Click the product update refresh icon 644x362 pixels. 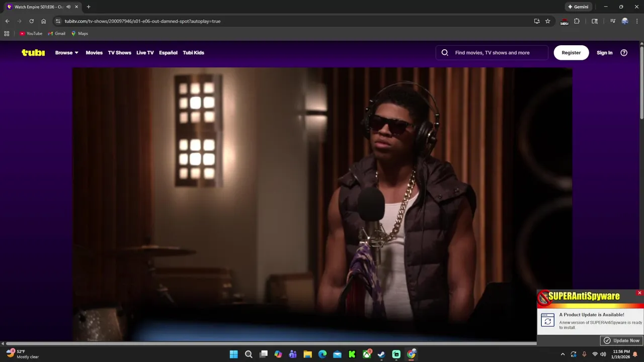547,320
